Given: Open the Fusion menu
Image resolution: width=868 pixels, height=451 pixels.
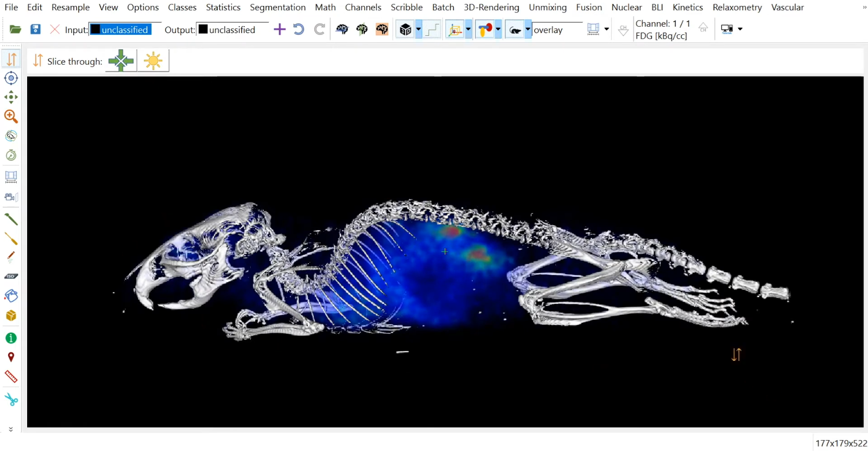Looking at the screenshot, I should coord(589,7).
